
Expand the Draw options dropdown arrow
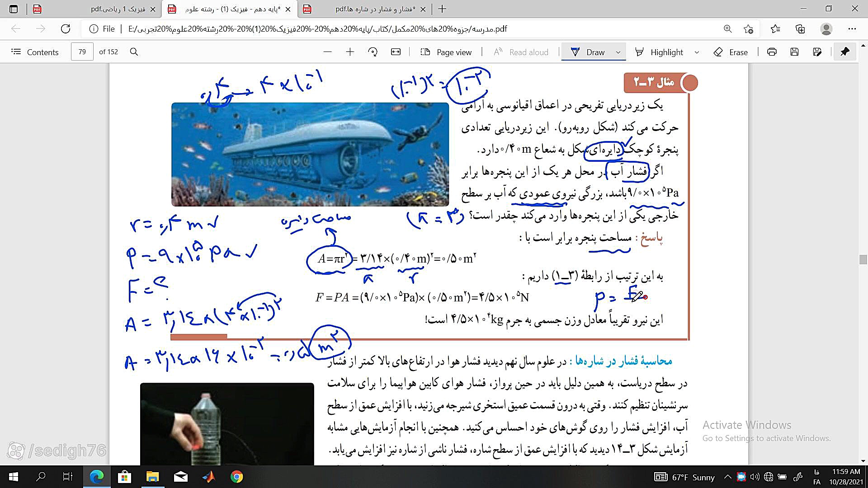click(x=618, y=52)
